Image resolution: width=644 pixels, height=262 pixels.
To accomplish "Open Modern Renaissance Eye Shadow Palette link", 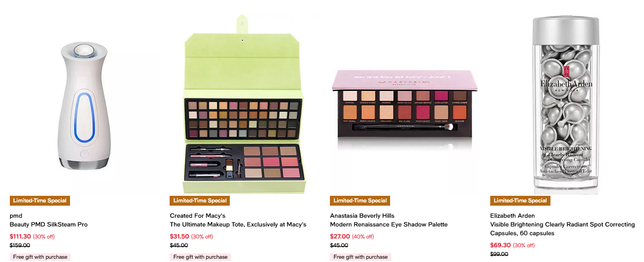I will (x=388, y=225).
